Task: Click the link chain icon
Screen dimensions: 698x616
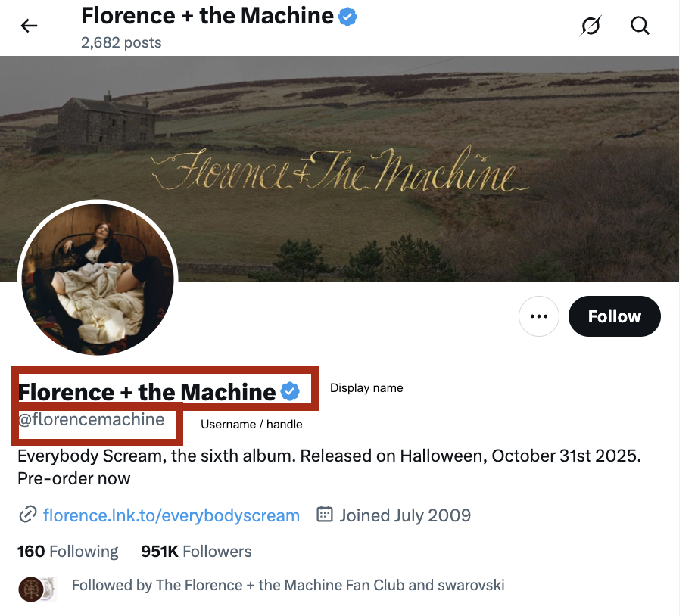Action: (x=27, y=515)
